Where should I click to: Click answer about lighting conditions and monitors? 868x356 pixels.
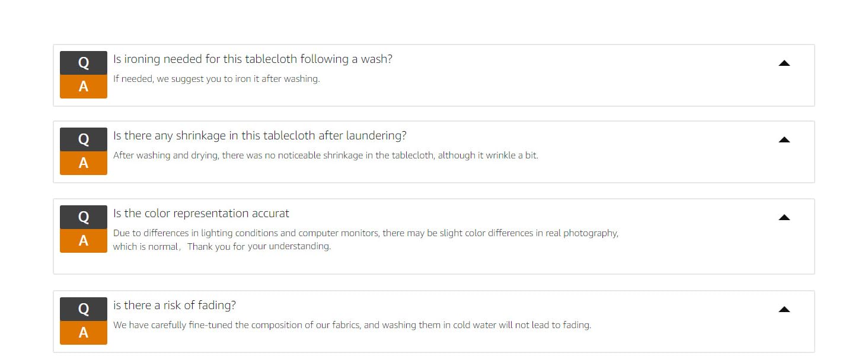(x=366, y=240)
